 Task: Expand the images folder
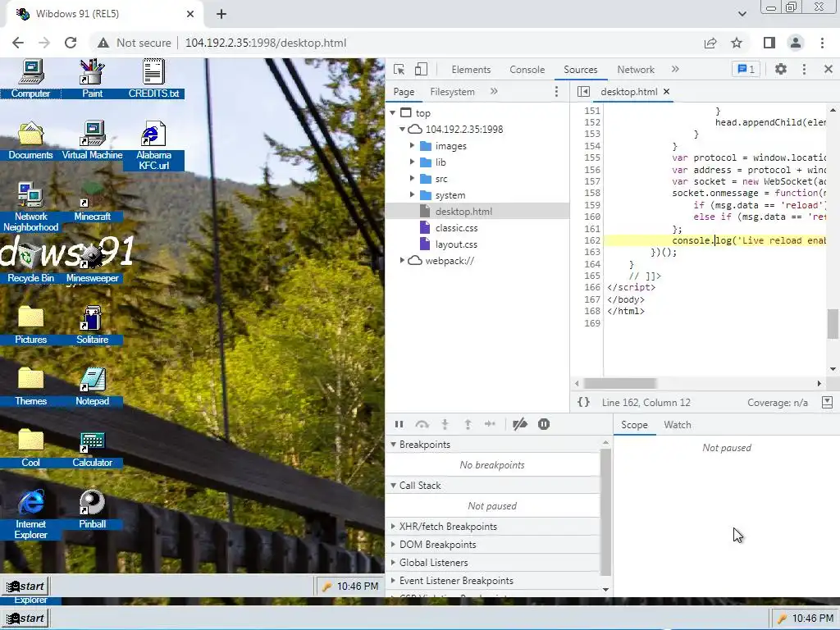pyautogui.click(x=412, y=146)
